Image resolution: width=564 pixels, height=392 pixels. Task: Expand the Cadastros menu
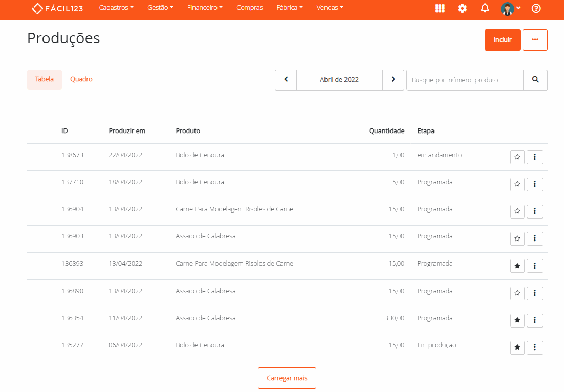[116, 8]
